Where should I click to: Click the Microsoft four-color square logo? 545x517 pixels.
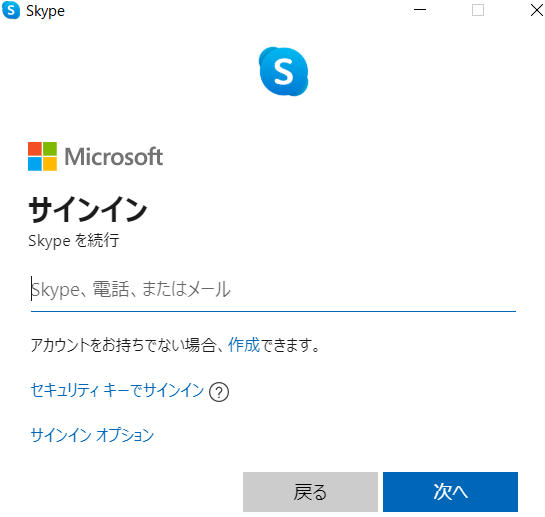(x=42, y=156)
